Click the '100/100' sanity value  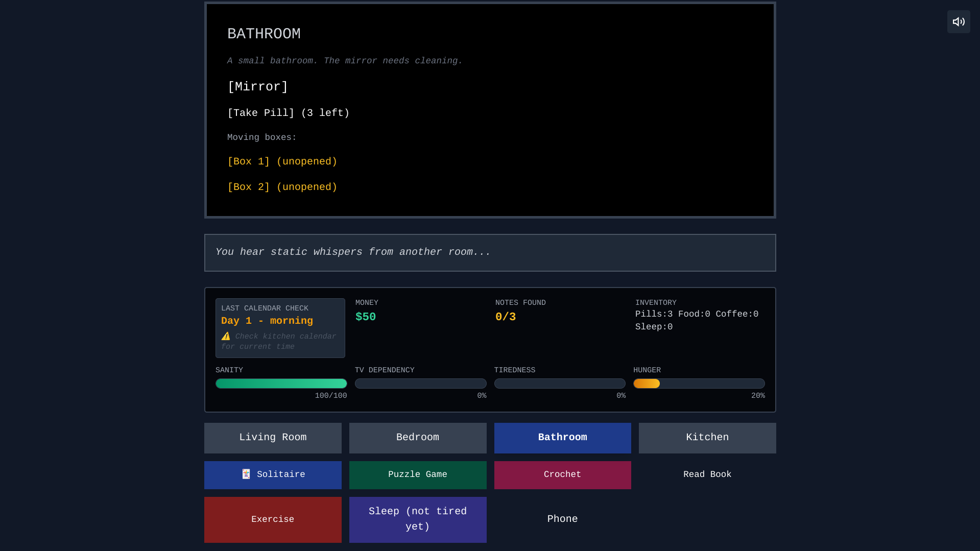331,396
